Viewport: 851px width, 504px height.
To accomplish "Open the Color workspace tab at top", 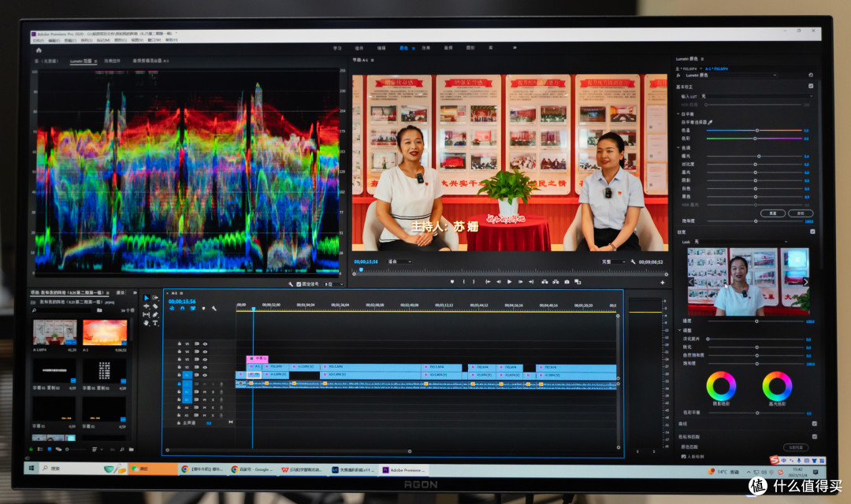I will [x=403, y=48].
